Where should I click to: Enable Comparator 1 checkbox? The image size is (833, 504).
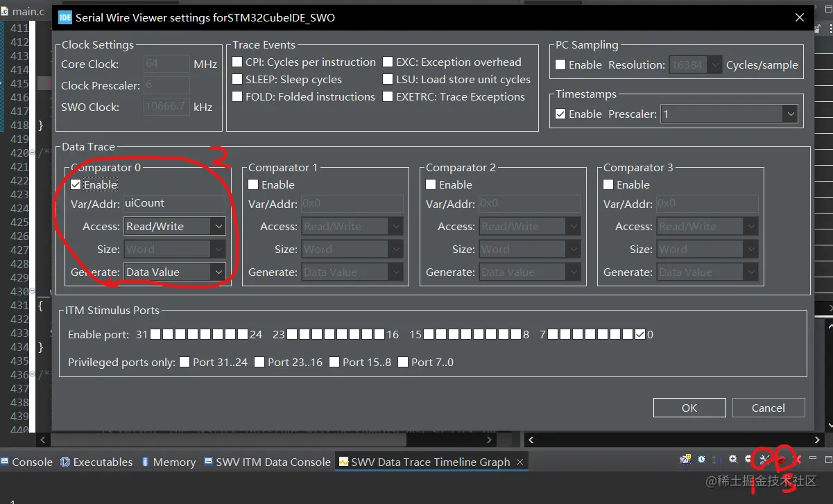(x=254, y=185)
